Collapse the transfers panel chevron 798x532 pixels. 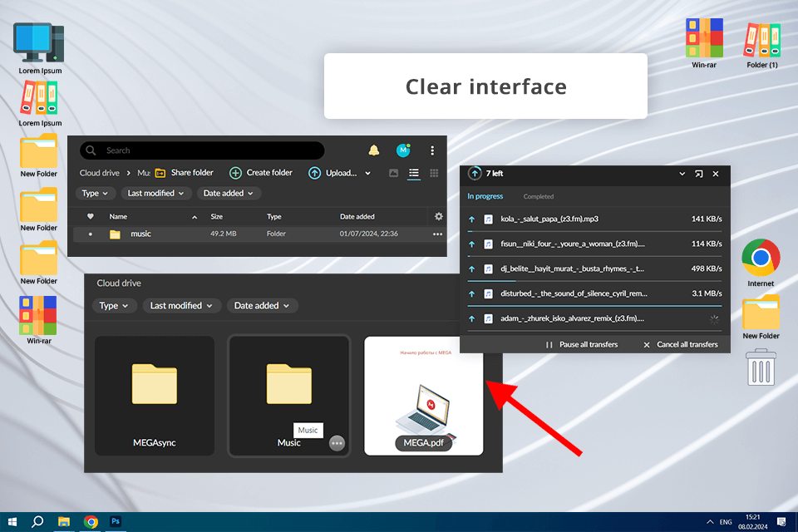point(682,174)
